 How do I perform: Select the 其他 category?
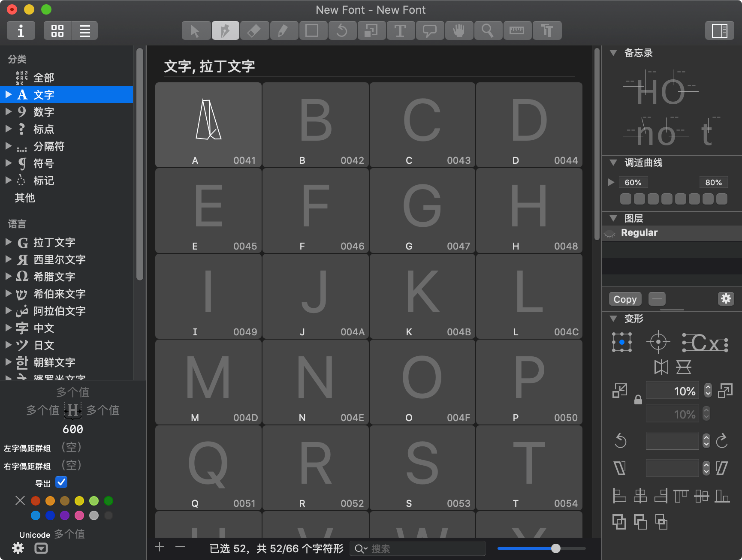(x=66, y=198)
